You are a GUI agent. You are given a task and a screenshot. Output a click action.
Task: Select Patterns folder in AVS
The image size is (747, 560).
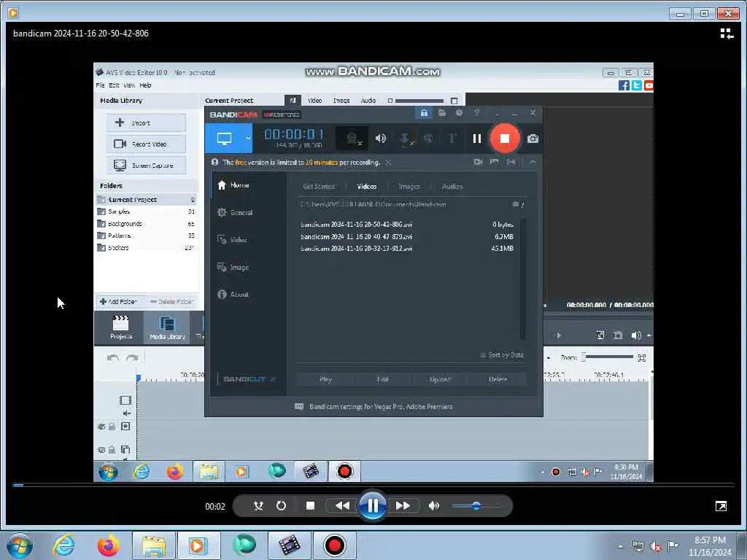pyautogui.click(x=146, y=236)
